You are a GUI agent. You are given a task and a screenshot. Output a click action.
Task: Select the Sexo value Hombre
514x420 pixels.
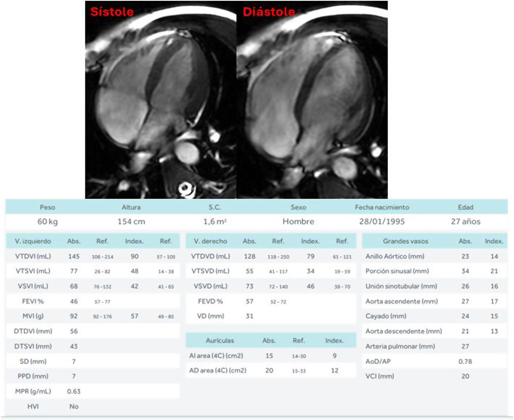tap(298, 222)
